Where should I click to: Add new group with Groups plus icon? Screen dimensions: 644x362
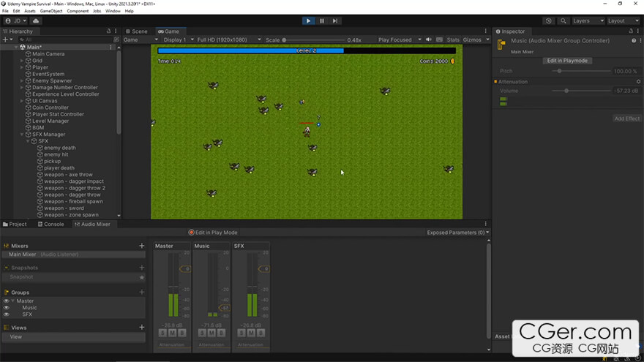click(142, 293)
